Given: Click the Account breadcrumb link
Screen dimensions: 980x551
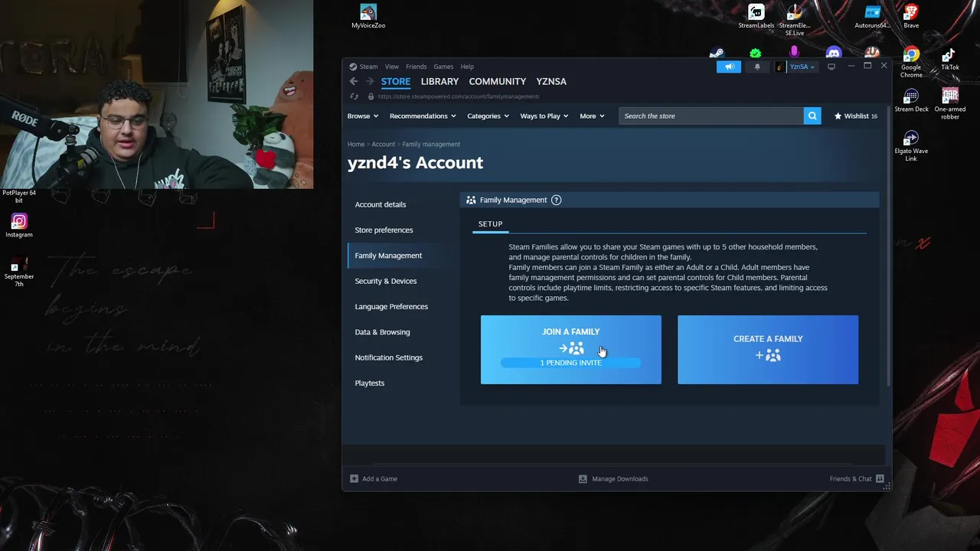Looking at the screenshot, I should [x=384, y=144].
